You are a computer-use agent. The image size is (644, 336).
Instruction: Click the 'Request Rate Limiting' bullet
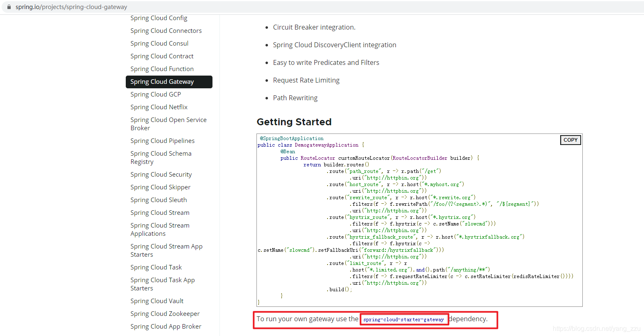coord(306,80)
